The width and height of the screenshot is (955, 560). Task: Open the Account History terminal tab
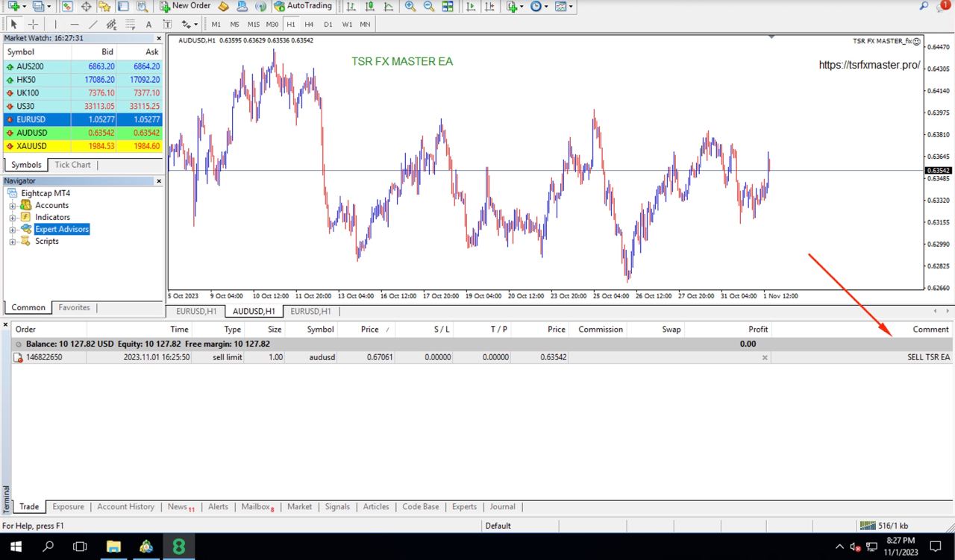point(125,506)
